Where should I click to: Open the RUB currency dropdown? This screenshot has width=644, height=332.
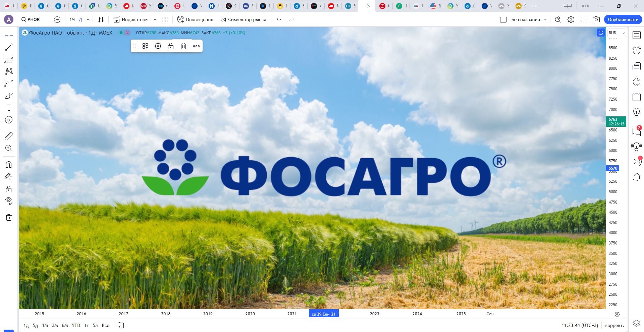(617, 33)
